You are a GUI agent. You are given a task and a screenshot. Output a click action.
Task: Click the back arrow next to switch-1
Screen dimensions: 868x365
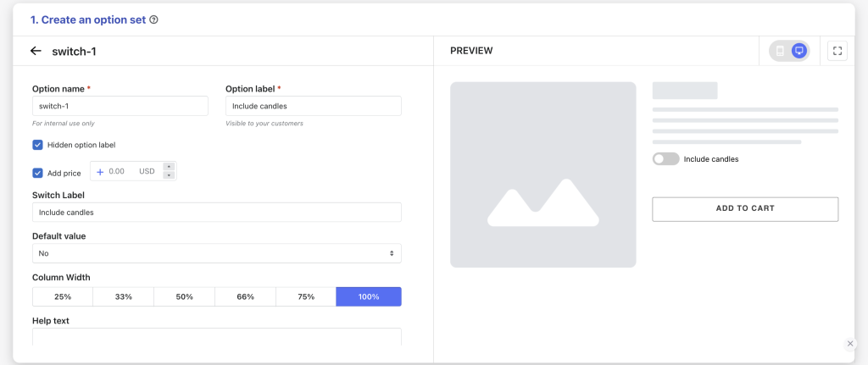[x=36, y=51]
